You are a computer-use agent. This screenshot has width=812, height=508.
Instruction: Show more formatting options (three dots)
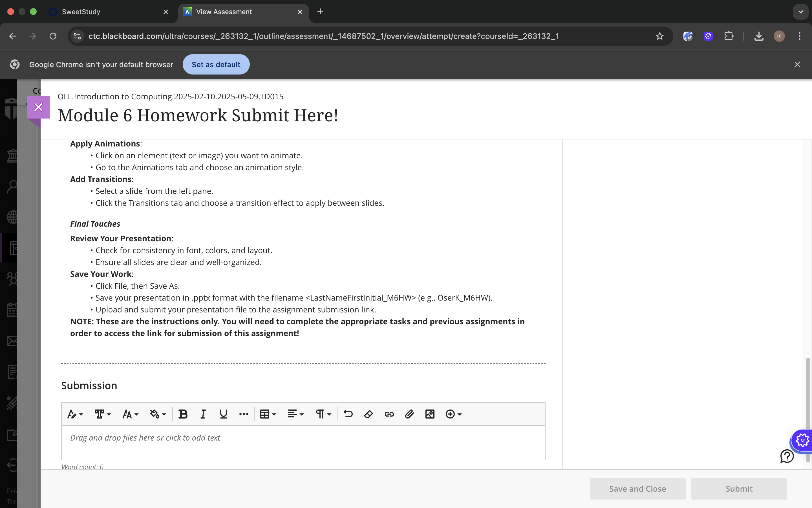pos(244,414)
